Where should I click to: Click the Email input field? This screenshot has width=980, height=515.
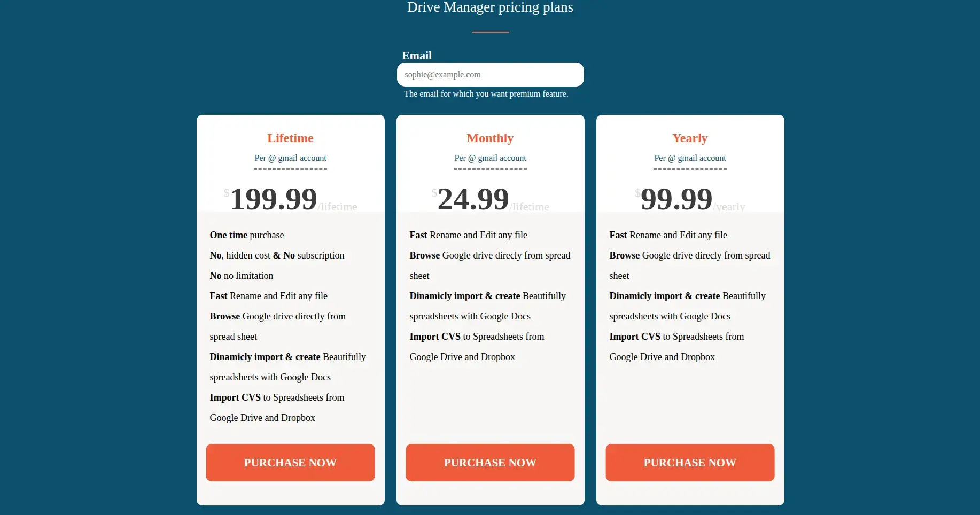(x=490, y=75)
